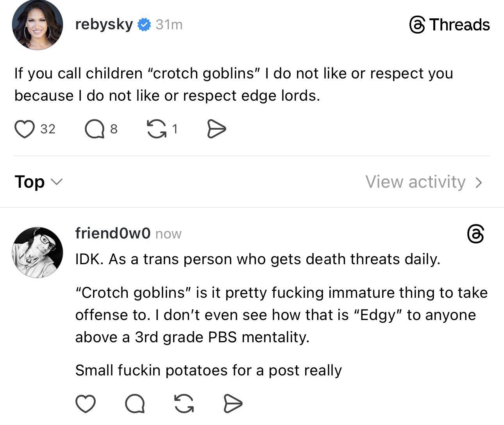The height and width of the screenshot is (425, 504).
Task: Open friend0w0's profile picture
Action: [x=38, y=252]
